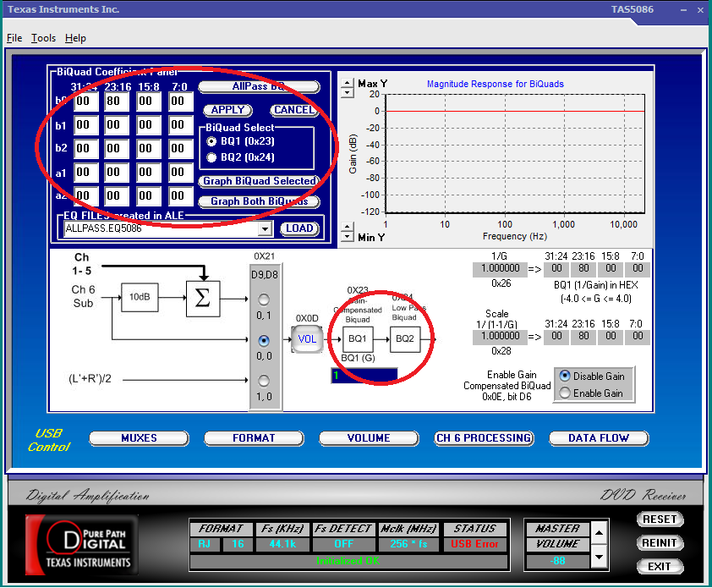Select the 1,0 mux radio option
712x588 pixels.
[265, 380]
